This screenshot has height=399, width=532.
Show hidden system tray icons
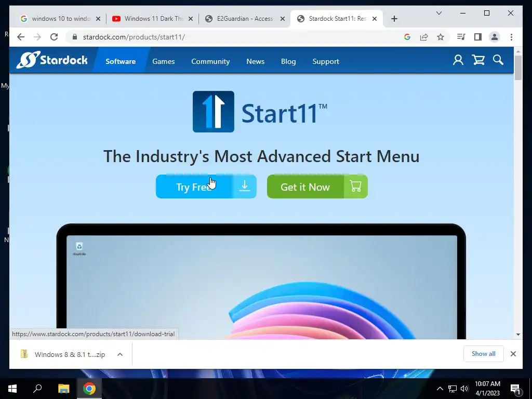[440, 389]
